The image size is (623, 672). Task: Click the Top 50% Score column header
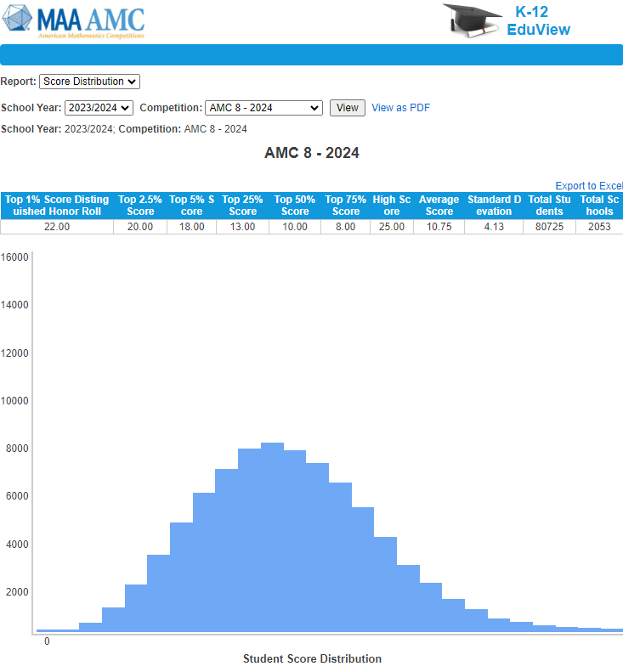tap(295, 206)
